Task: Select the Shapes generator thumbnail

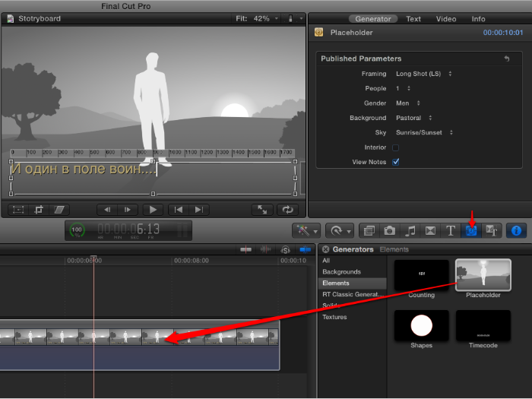Action: pos(420,326)
